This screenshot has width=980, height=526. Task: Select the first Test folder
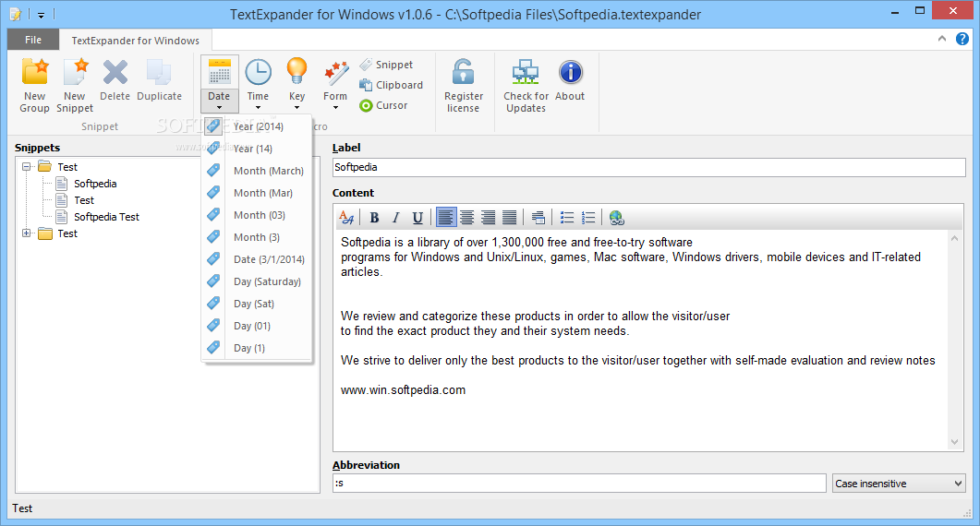(58, 167)
